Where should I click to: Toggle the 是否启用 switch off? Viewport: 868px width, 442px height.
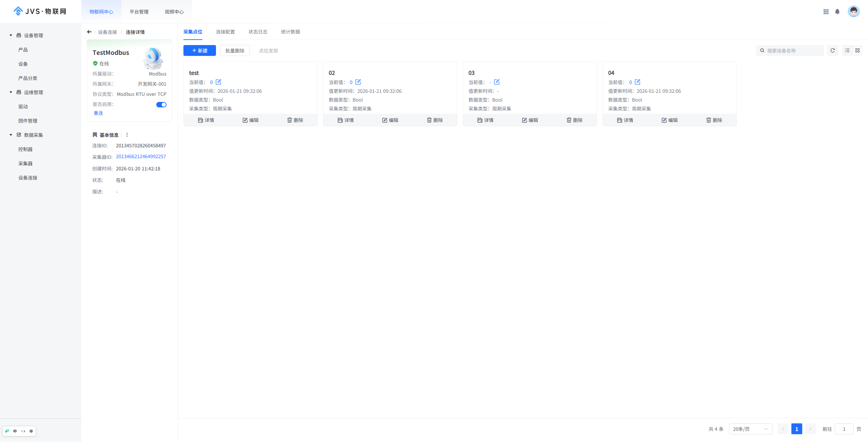point(161,105)
